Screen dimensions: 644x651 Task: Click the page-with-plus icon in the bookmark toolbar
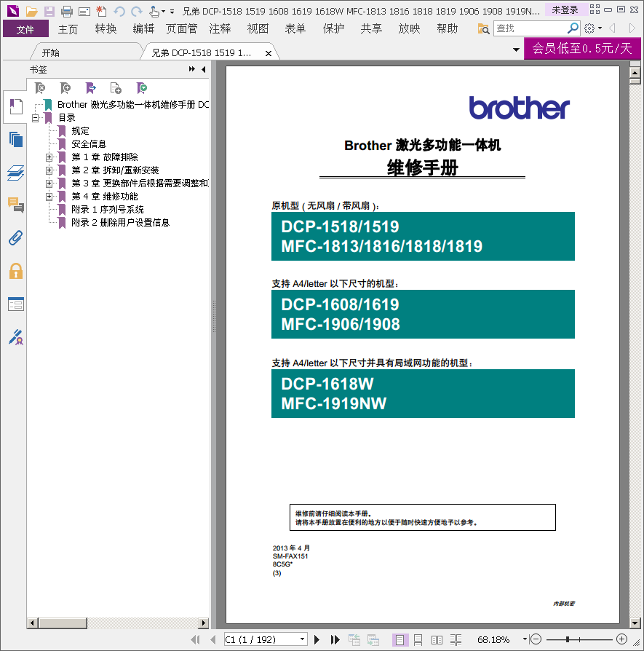click(116, 87)
